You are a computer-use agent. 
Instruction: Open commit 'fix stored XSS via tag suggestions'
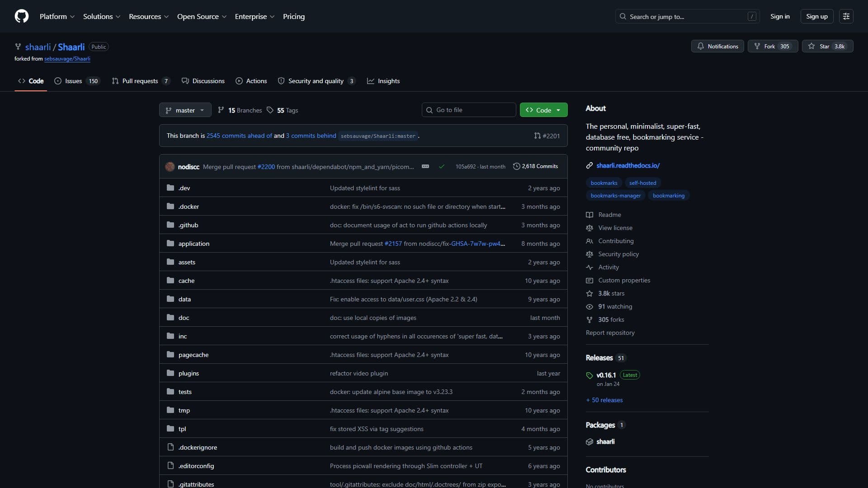(x=377, y=429)
